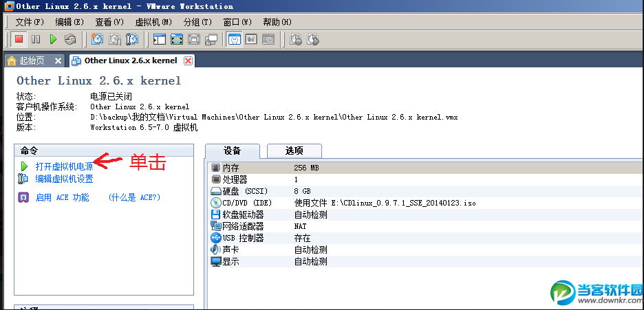
Task: Show the console view icon
Action: [268, 39]
